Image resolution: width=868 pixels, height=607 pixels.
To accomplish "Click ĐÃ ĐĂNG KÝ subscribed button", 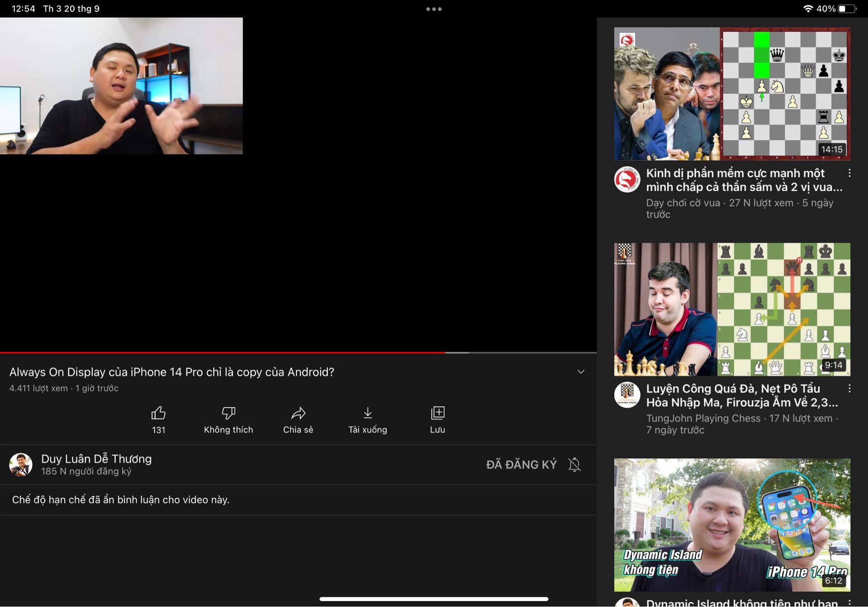I will tap(521, 465).
